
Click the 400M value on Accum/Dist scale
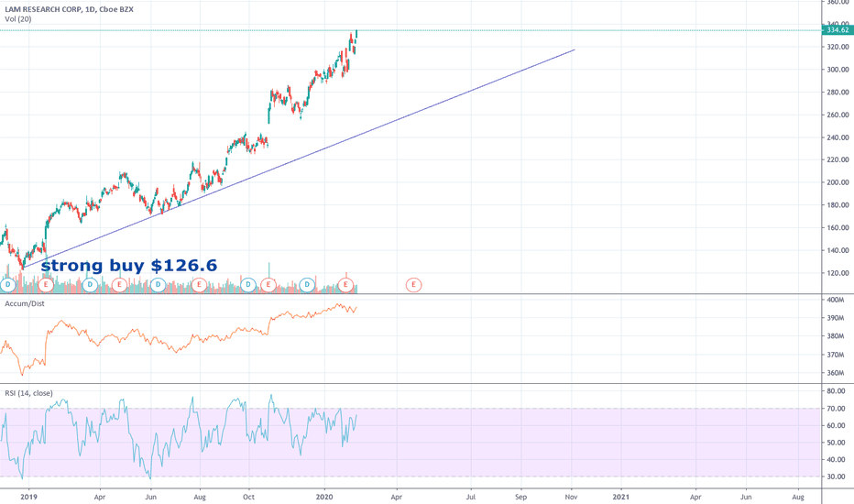point(836,300)
